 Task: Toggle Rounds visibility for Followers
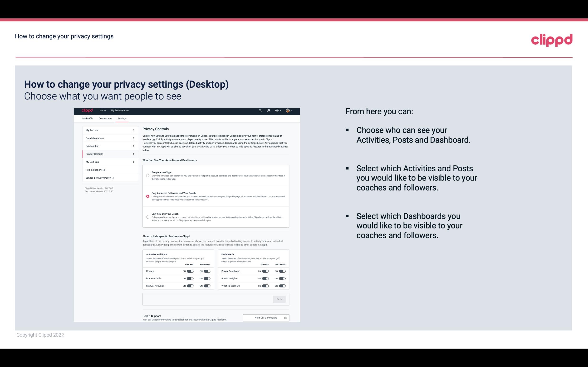207,271
